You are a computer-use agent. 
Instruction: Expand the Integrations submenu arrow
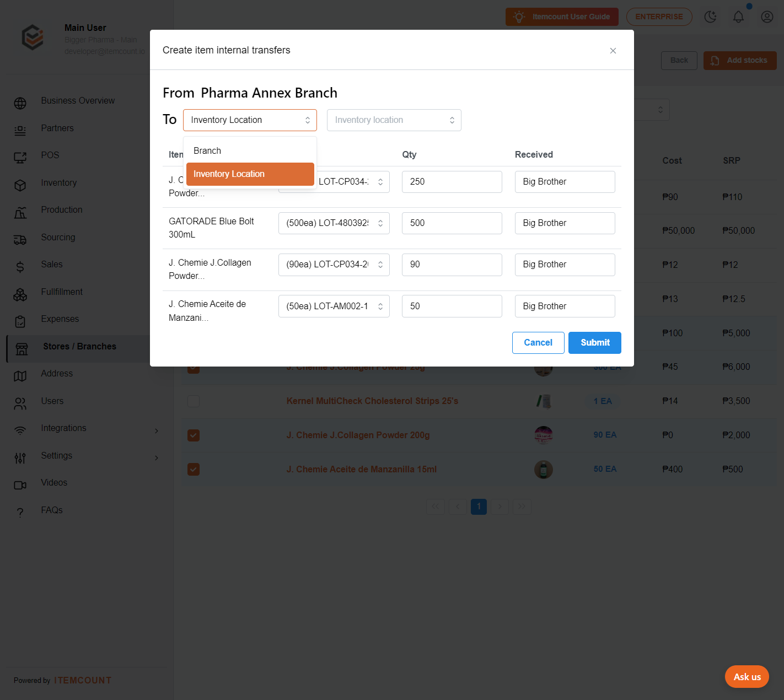click(x=157, y=430)
